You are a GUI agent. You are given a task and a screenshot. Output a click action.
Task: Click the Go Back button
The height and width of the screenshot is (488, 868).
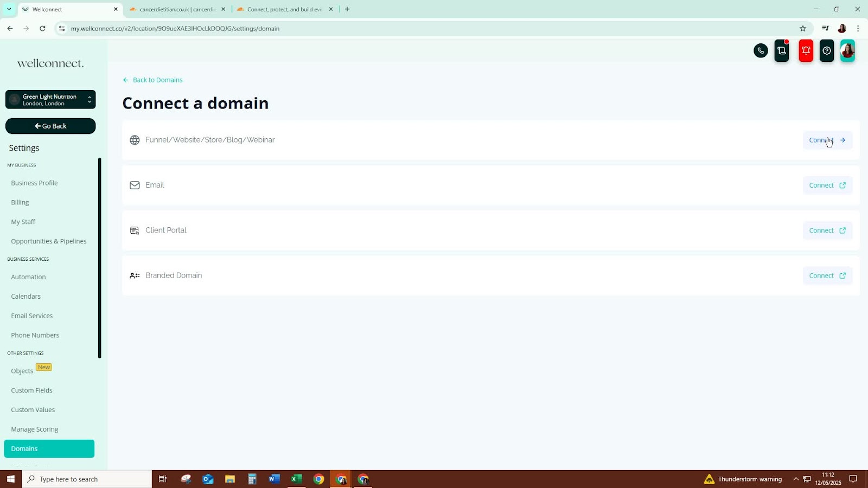50,126
